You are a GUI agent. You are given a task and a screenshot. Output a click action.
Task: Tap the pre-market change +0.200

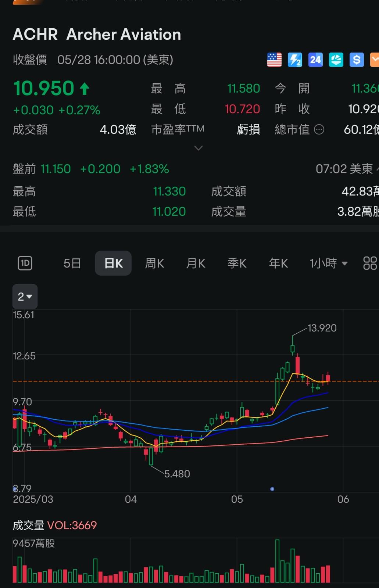(x=100, y=169)
